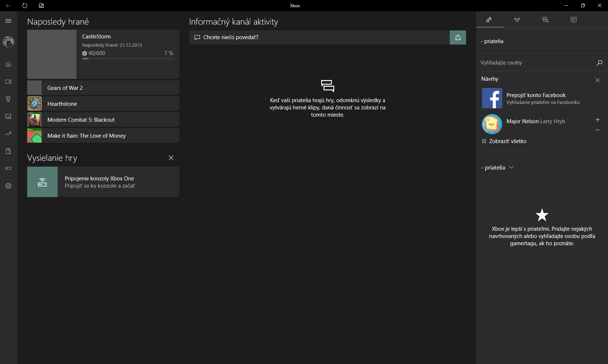Switch to the Messages tab icon

point(545,20)
